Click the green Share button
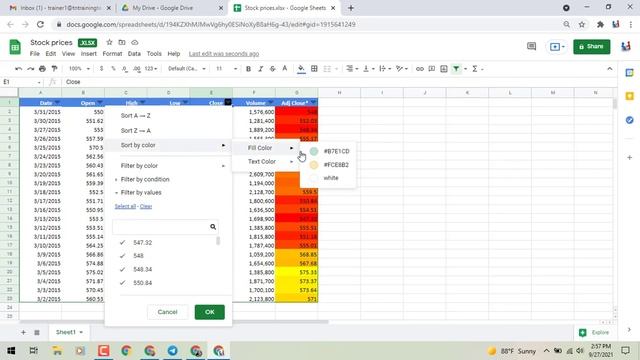The height and width of the screenshot is (360, 640). click(x=591, y=47)
